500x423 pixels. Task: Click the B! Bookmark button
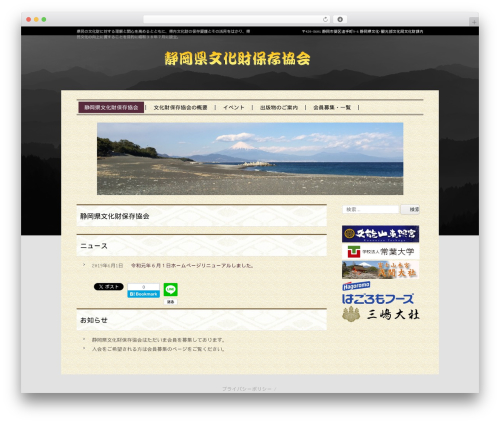(144, 294)
